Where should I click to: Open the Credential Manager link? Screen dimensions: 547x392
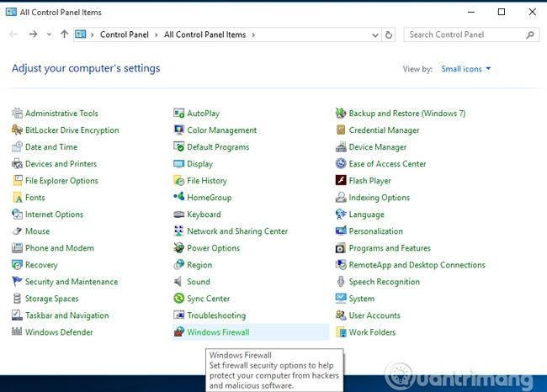pos(384,130)
